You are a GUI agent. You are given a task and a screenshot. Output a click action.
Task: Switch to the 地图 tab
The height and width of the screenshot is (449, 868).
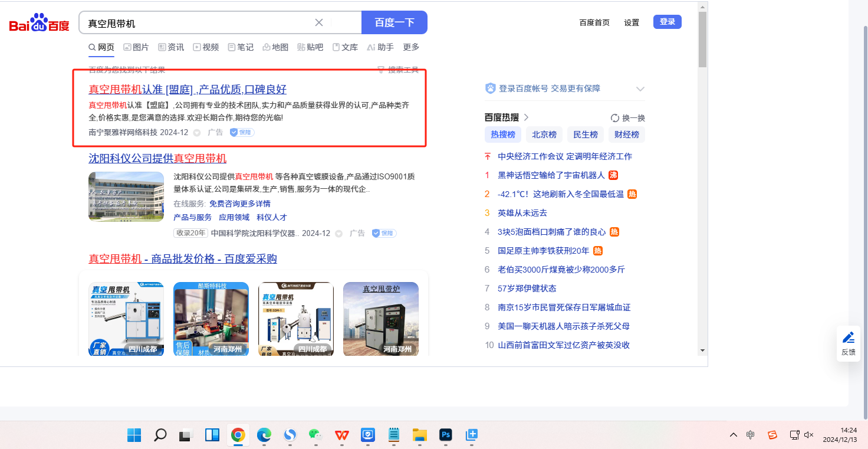(275, 47)
